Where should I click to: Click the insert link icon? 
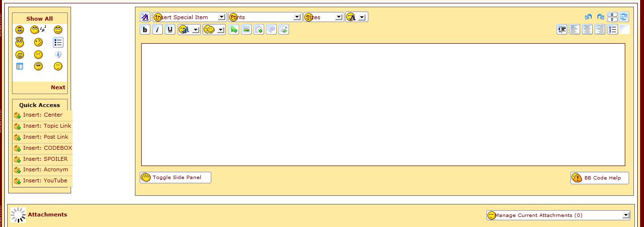[x=234, y=30]
